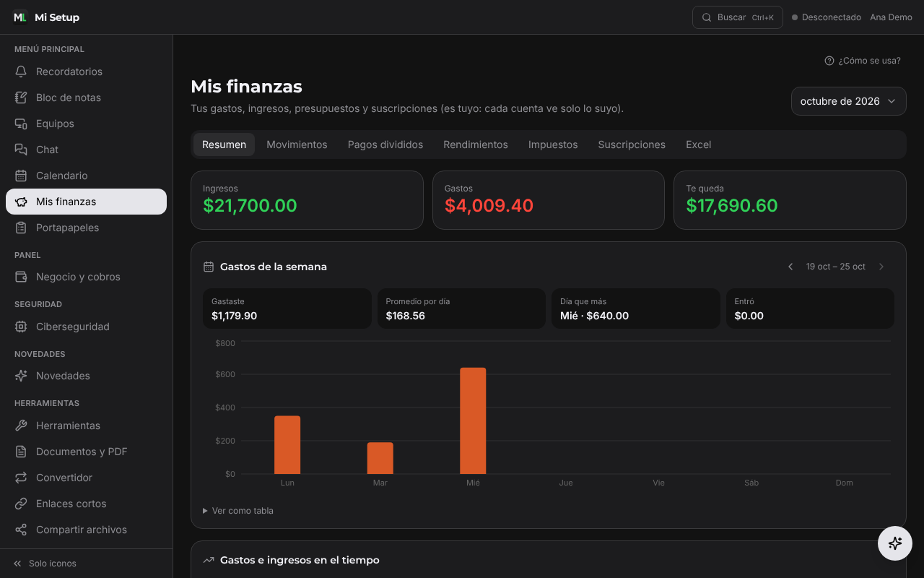Viewport: 924px width, 578px height.
Task: Click the 19 oct – 25 oct range
Action: [x=836, y=267]
